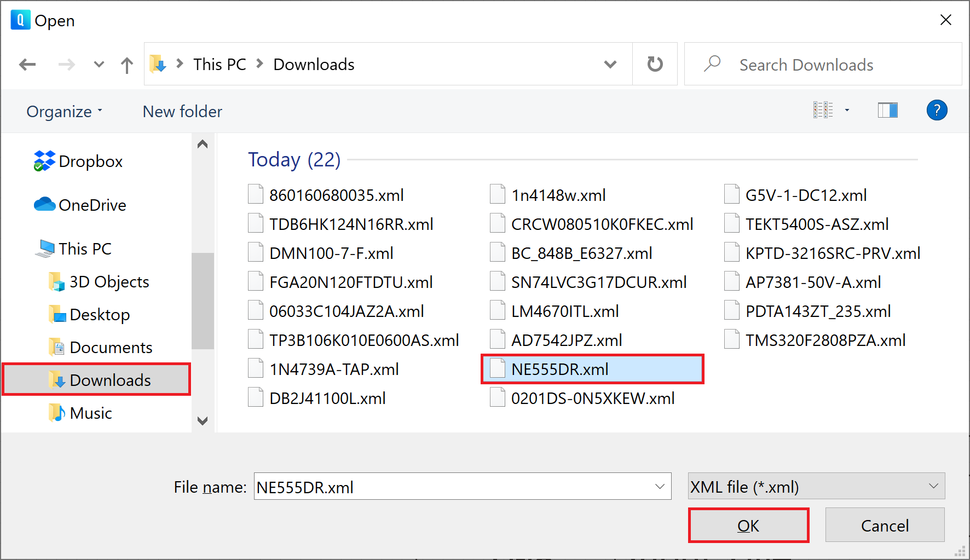Change the file list view layout
The height and width of the screenshot is (560, 970).
pyautogui.click(x=822, y=109)
